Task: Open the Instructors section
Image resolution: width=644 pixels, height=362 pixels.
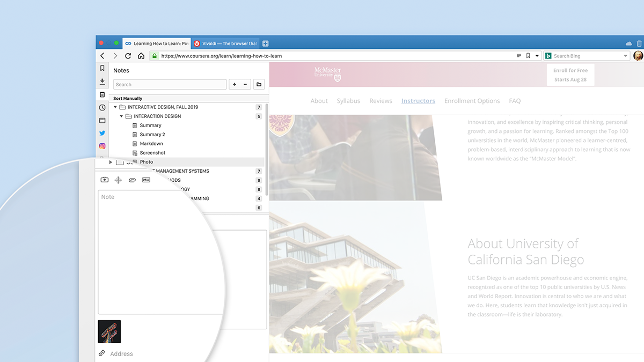Action: point(418,101)
